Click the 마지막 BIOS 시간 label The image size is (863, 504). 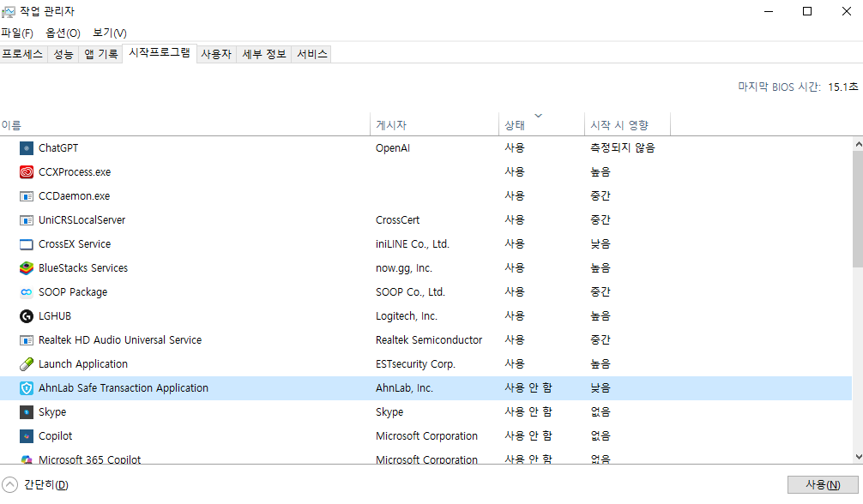coord(779,87)
